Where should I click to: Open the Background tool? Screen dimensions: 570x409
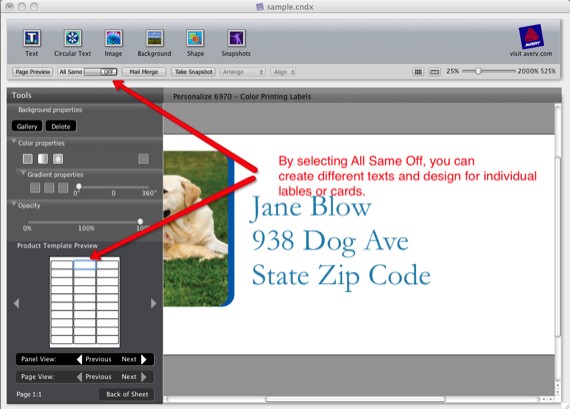[x=154, y=38]
